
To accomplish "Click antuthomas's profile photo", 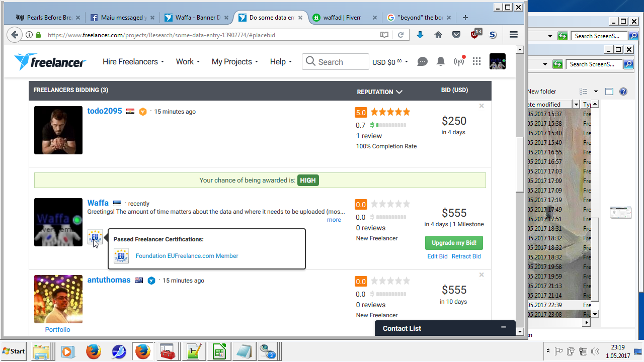I will [58, 299].
